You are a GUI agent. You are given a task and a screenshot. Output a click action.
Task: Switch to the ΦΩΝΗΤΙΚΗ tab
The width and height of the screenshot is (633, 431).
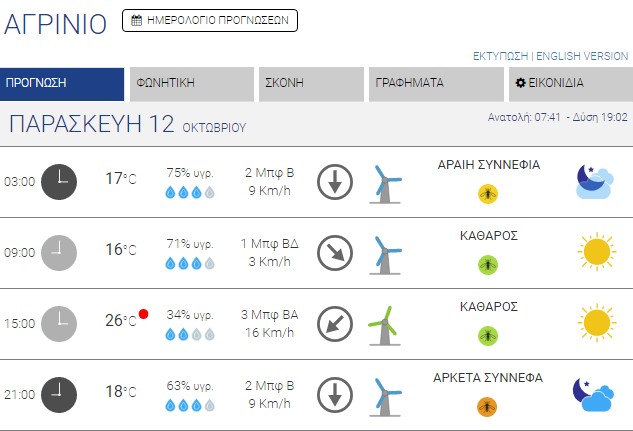191,84
